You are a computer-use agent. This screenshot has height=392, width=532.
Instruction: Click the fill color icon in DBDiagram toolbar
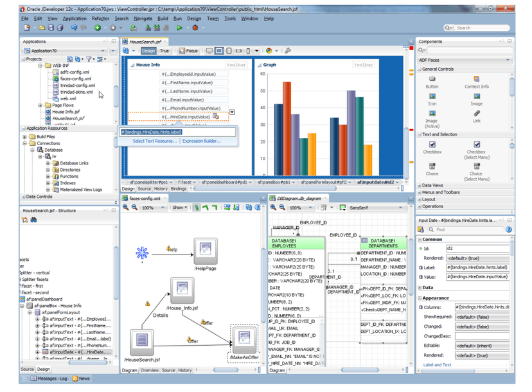(x=342, y=208)
